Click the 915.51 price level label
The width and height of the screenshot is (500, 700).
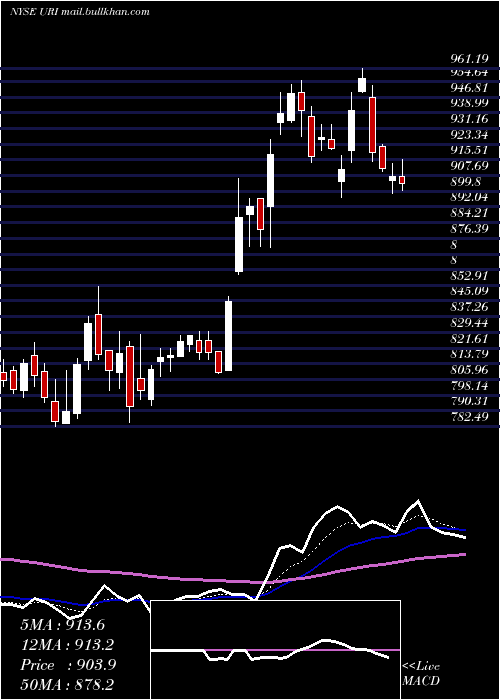pos(469,150)
